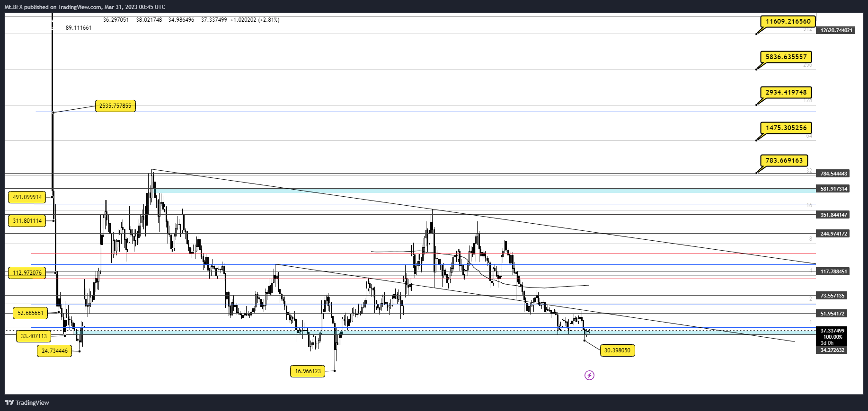Click the 117.788451 price axis tag
The height and width of the screenshot is (411, 868).
[833, 271]
